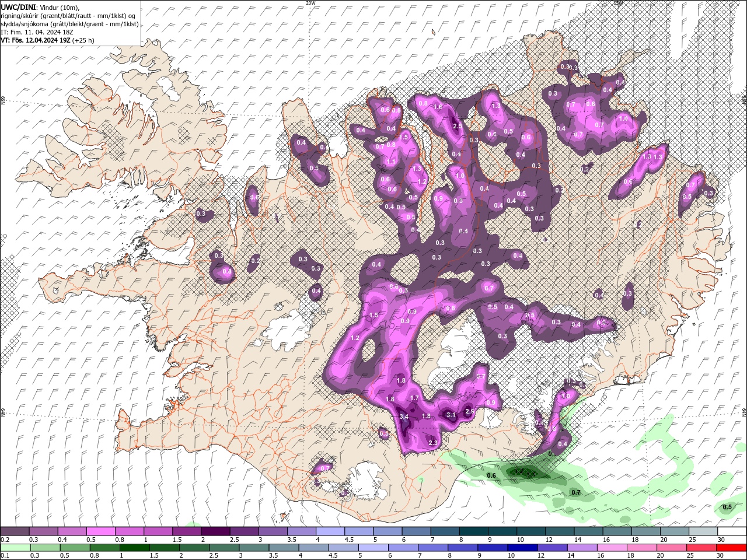747x560 pixels.
Task: Select the 2.3 value near the south coast
Action: click(433, 443)
